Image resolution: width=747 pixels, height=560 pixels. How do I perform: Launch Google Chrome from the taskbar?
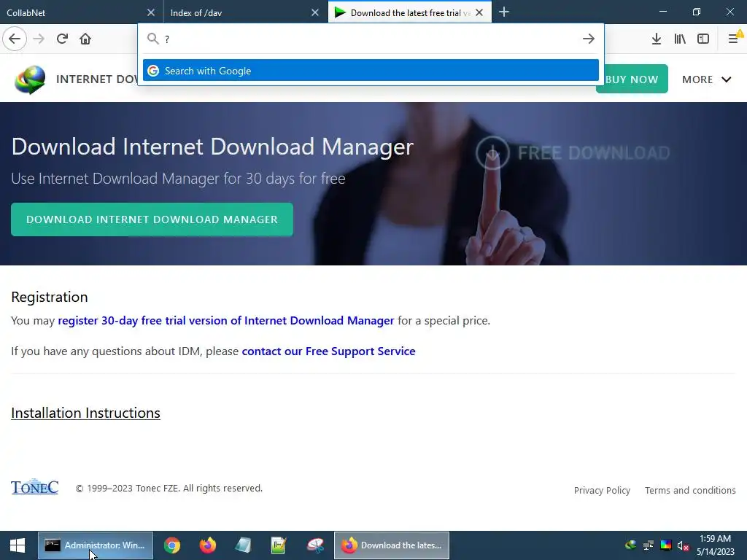172,545
